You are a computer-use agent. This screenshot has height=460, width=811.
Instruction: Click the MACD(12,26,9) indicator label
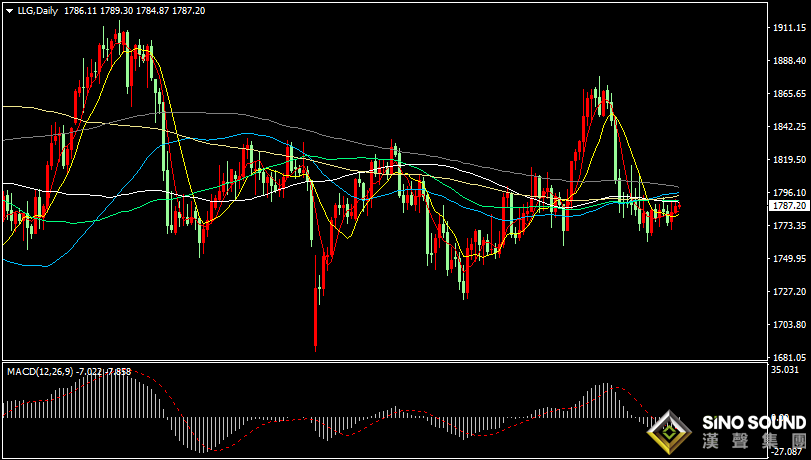point(39,371)
